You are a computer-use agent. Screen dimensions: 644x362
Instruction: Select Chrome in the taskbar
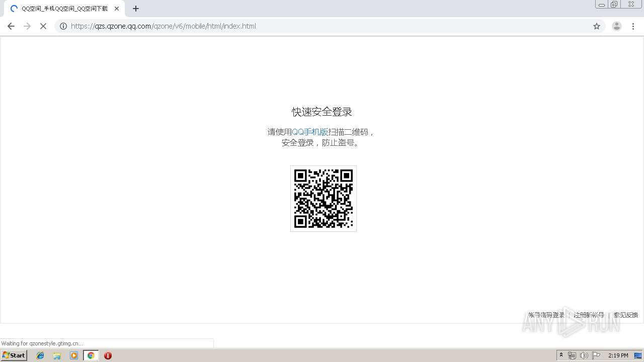click(91, 355)
